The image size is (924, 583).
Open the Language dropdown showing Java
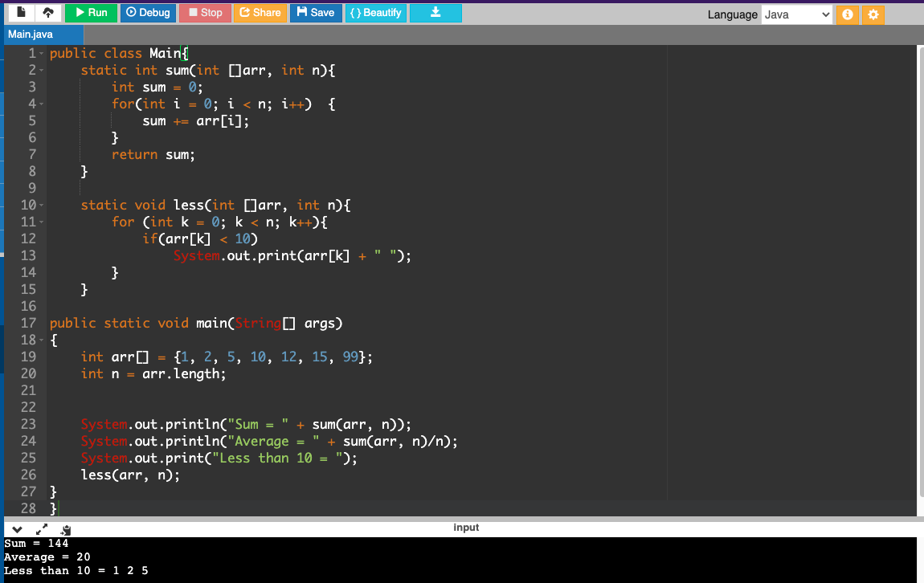tap(796, 14)
